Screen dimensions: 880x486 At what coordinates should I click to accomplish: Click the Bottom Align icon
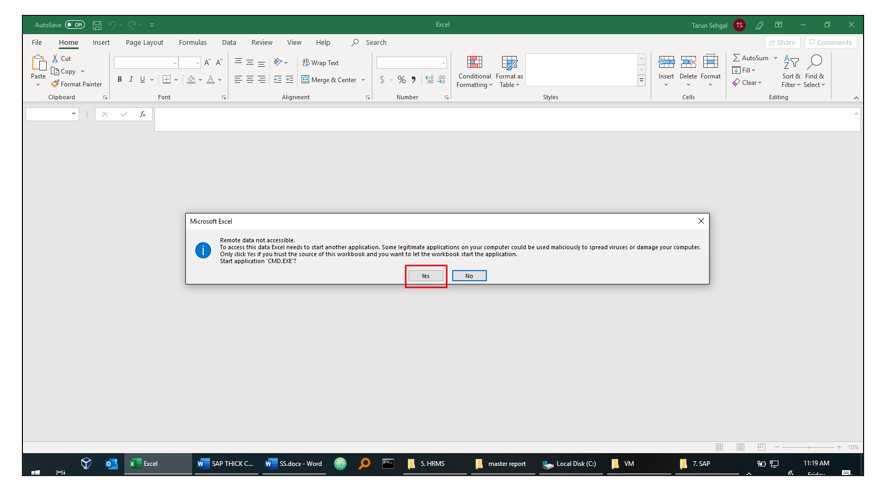pos(262,62)
